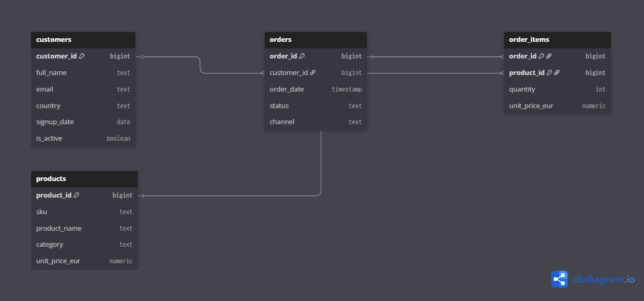Open the dbdiagram.io text link

pyautogui.click(x=604, y=279)
